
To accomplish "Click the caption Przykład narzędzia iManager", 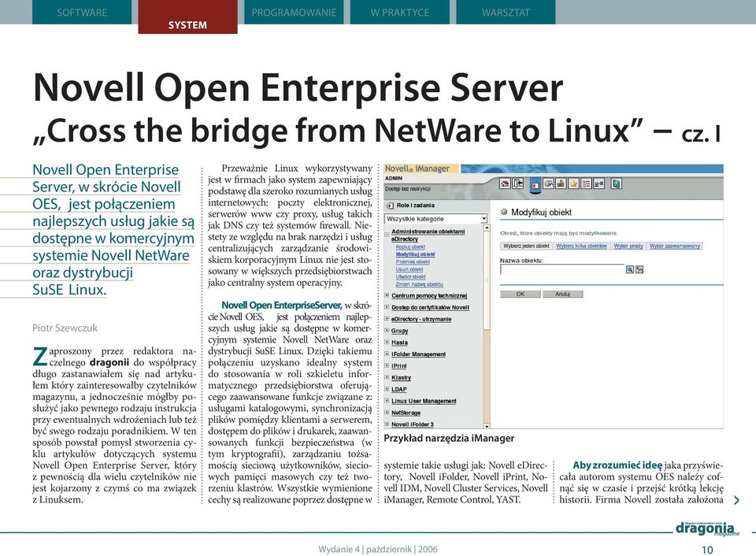I will click(x=449, y=439).
